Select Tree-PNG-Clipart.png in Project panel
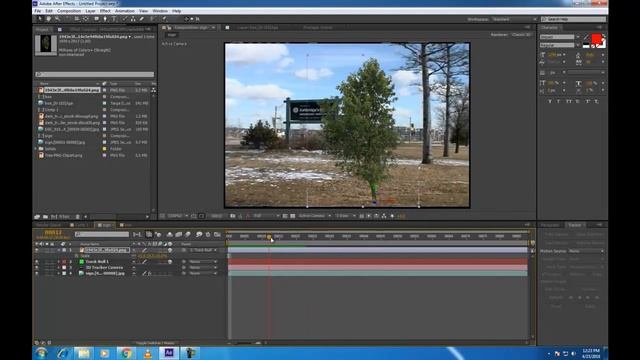This screenshot has height=360, width=640. tap(64, 156)
